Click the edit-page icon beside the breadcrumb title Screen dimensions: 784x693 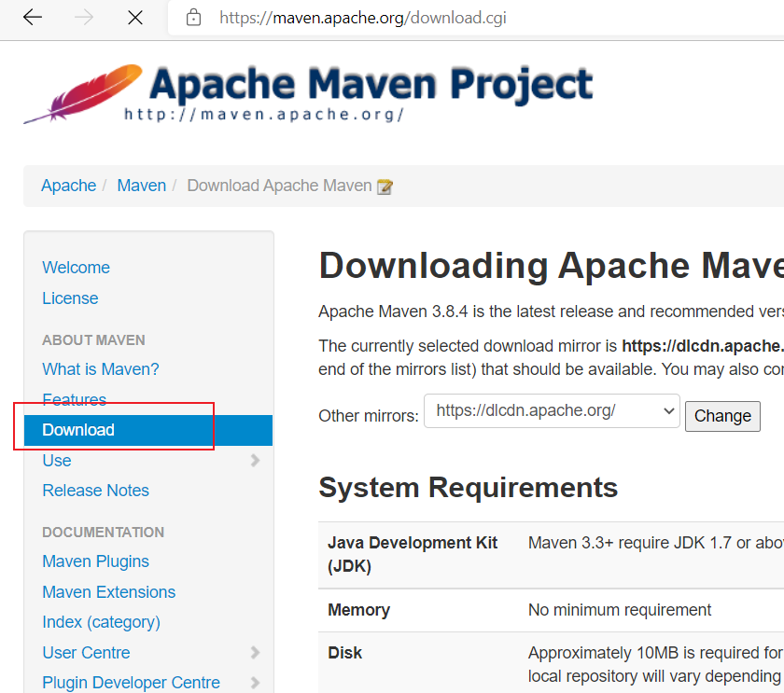point(385,186)
